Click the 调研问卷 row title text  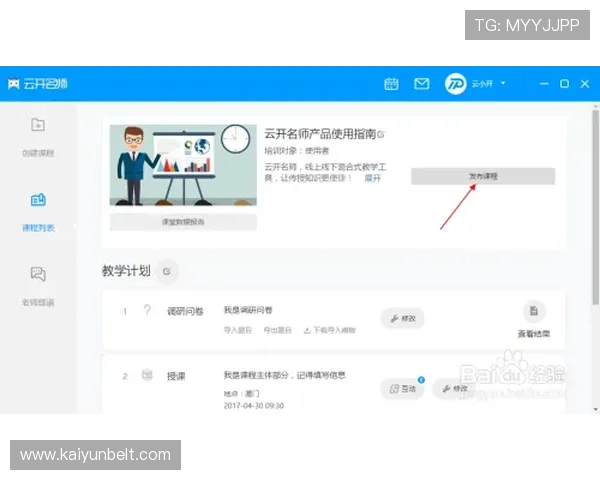(185, 311)
